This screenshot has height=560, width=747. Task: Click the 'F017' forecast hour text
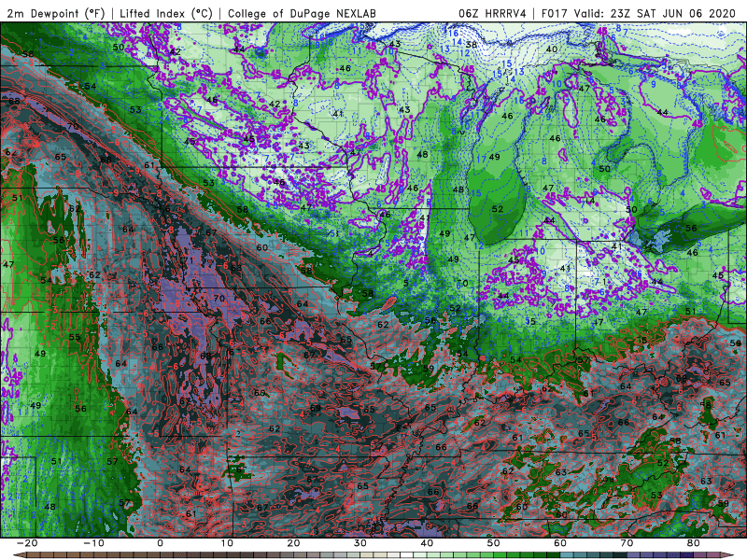tap(555, 13)
